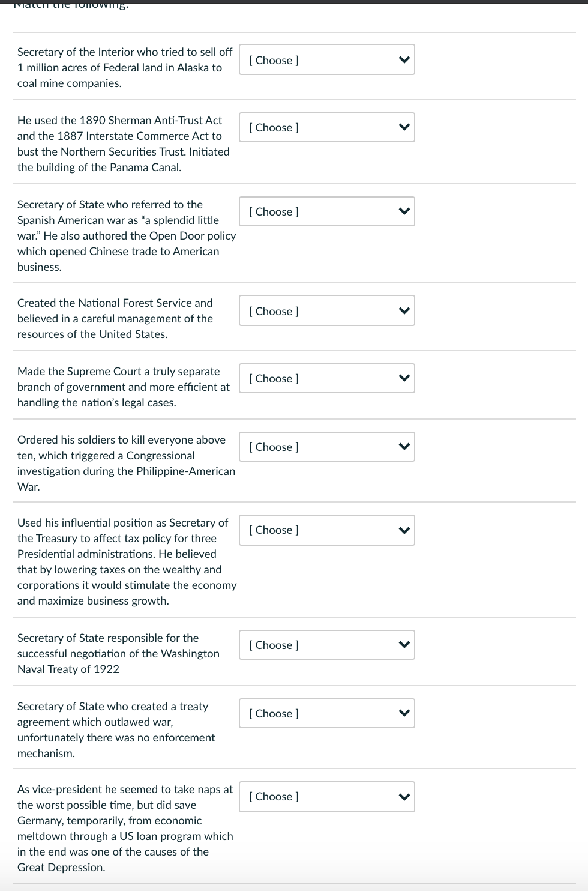Image resolution: width=588 pixels, height=891 pixels.
Task: Click chevron arrow beside Congressional investigation question
Action: [x=404, y=447]
